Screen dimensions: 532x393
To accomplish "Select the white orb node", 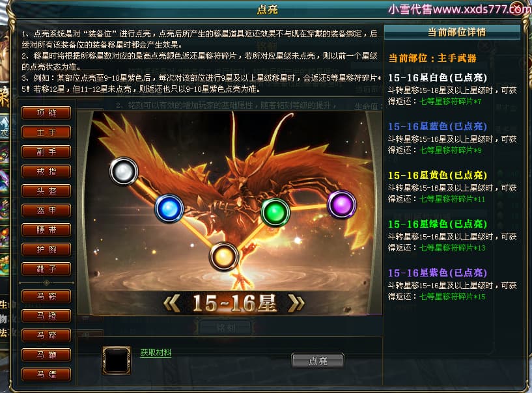I will tap(124, 171).
